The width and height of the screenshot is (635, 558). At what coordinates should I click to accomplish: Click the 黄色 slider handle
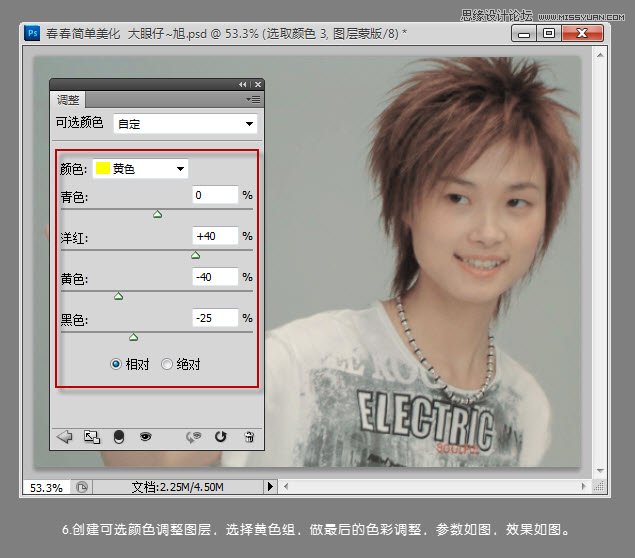point(119,296)
